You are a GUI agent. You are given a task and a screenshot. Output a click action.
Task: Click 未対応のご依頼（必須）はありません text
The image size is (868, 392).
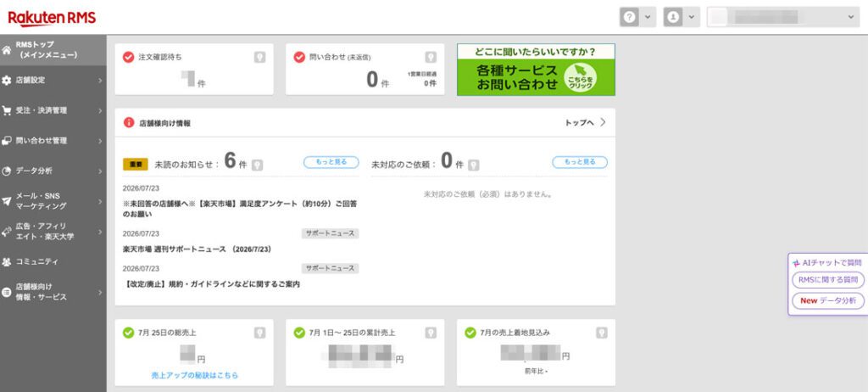(489, 194)
